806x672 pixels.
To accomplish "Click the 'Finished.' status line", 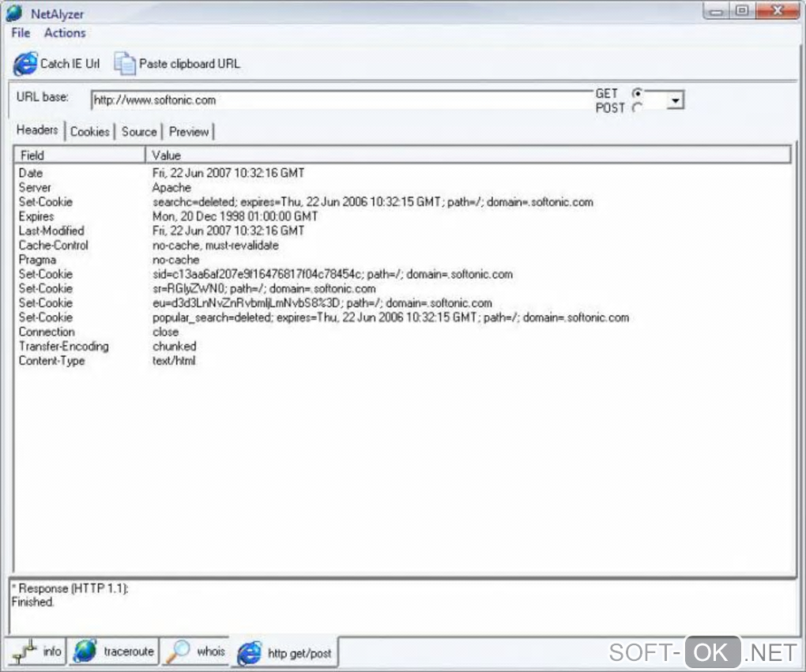I will point(33,602).
